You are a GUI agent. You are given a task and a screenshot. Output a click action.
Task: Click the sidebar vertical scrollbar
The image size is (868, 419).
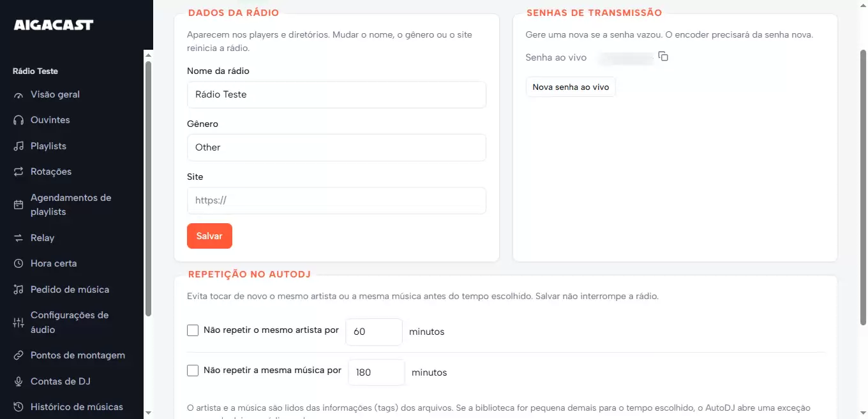tap(148, 188)
